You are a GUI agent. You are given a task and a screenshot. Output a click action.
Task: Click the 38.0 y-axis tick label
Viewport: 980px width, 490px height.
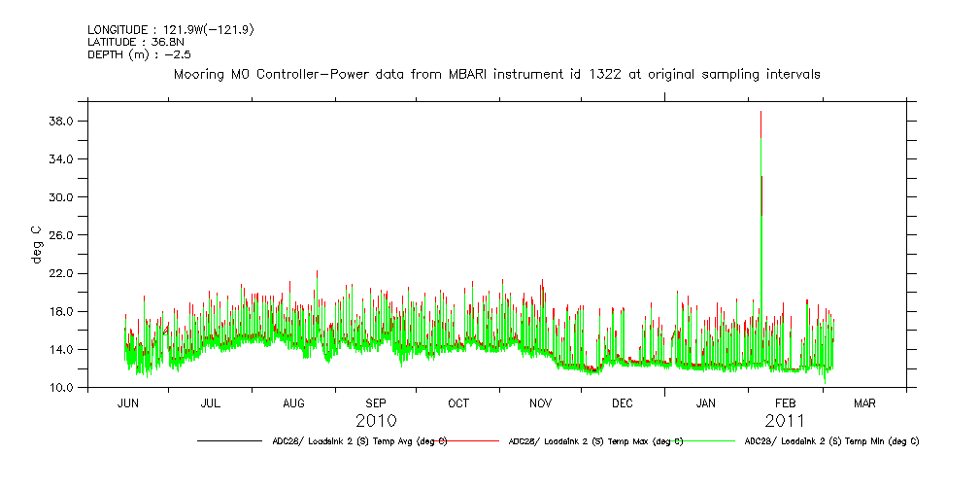point(62,122)
